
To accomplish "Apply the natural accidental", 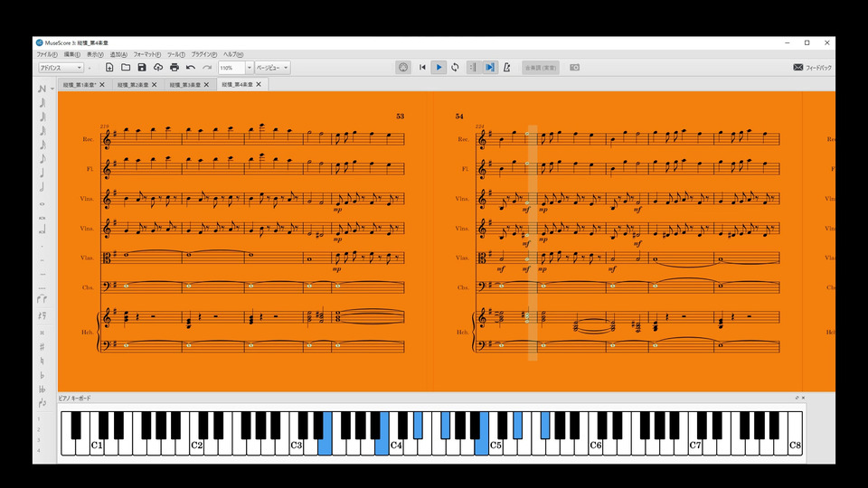I will coord(42,361).
